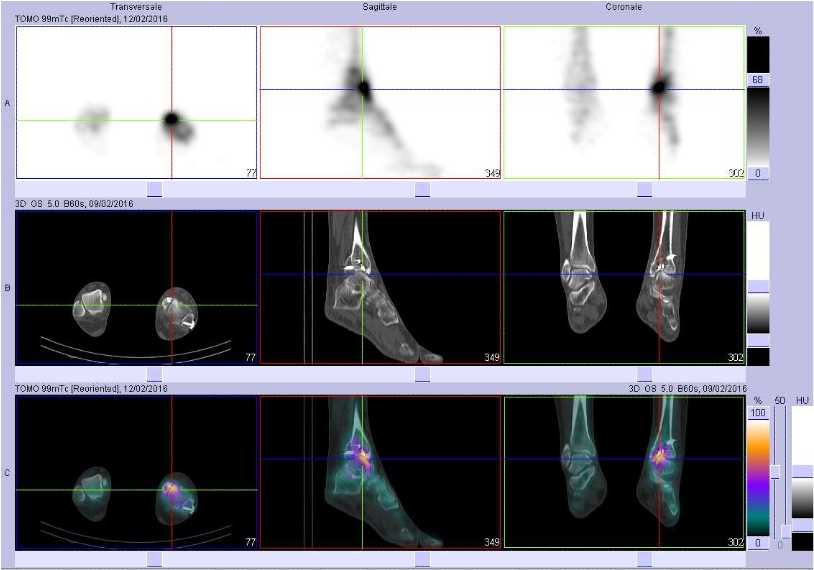
Task: Click the row label C
Action: pyautogui.click(x=7, y=473)
